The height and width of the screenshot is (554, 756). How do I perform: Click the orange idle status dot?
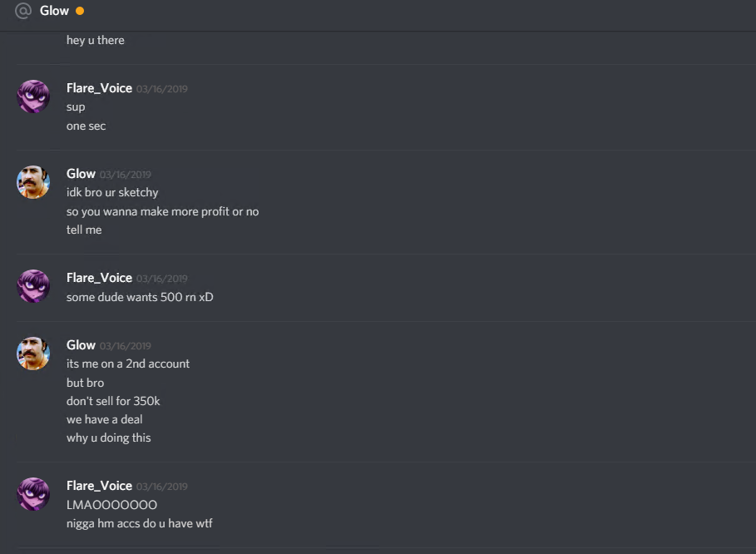[x=80, y=11]
